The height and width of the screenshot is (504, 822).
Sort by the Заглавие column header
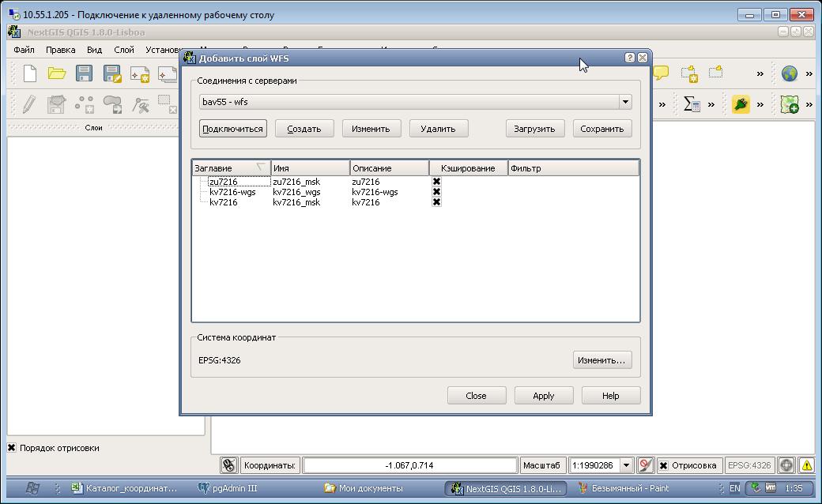(231, 168)
